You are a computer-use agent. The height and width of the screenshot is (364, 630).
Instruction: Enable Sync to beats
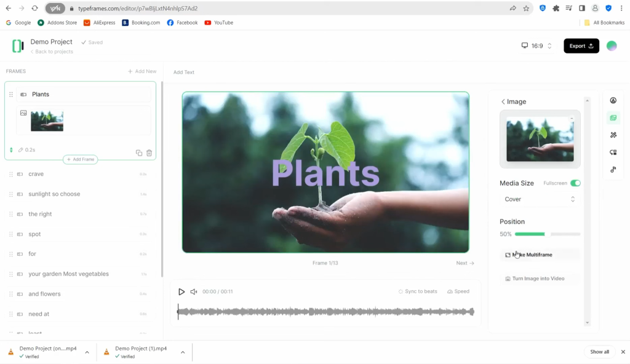(x=418, y=291)
